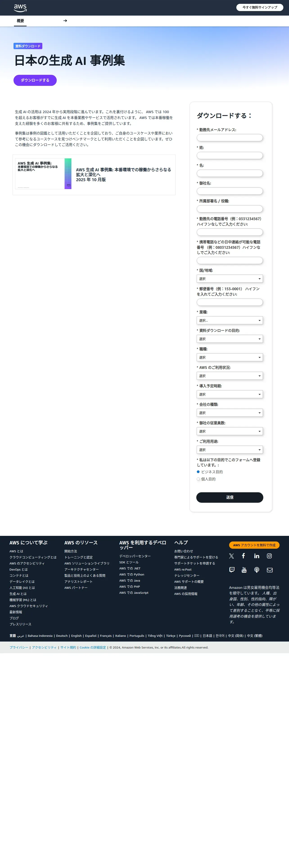Submit the form with 送信 button
The height and width of the screenshot is (868, 289).
point(230,497)
